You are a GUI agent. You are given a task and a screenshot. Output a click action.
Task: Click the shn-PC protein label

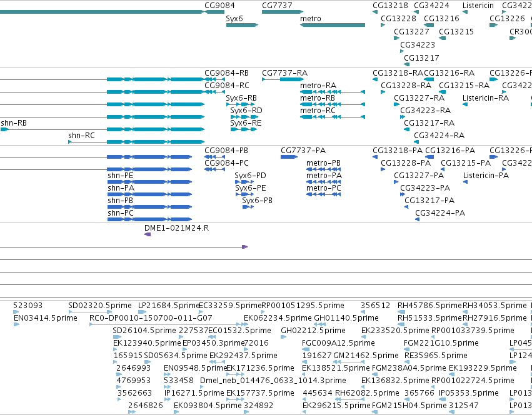coord(121,214)
